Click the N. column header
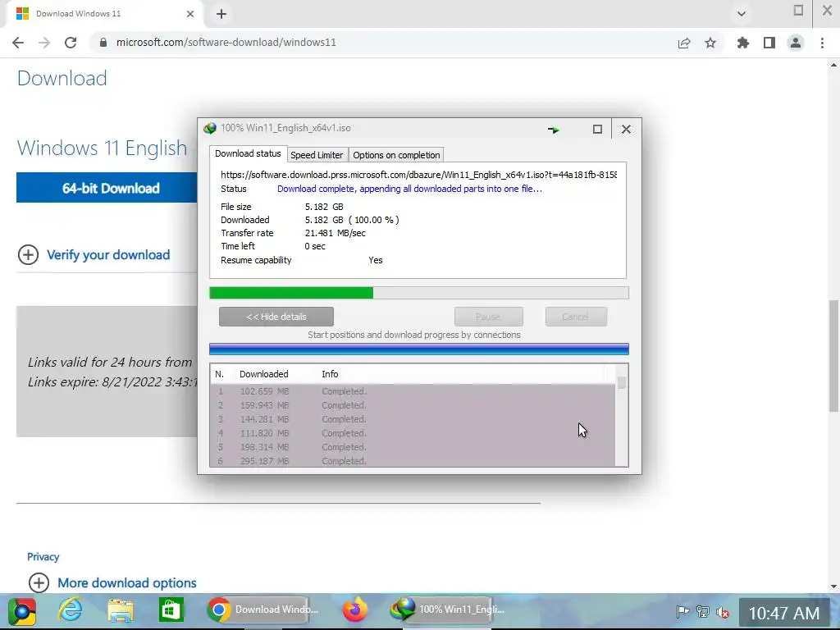The width and height of the screenshot is (840, 630). (220, 374)
